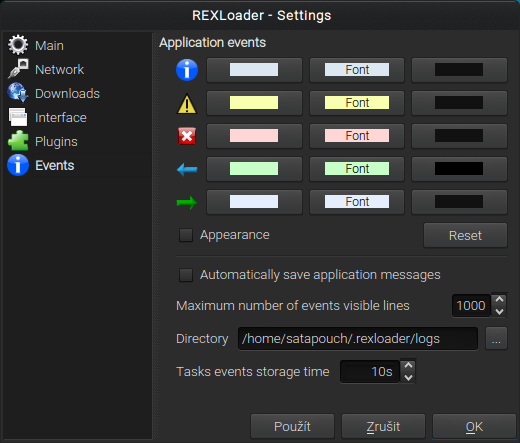This screenshot has height=443, width=520.
Task: Enable the Appearance checkbox
Action: [186, 235]
